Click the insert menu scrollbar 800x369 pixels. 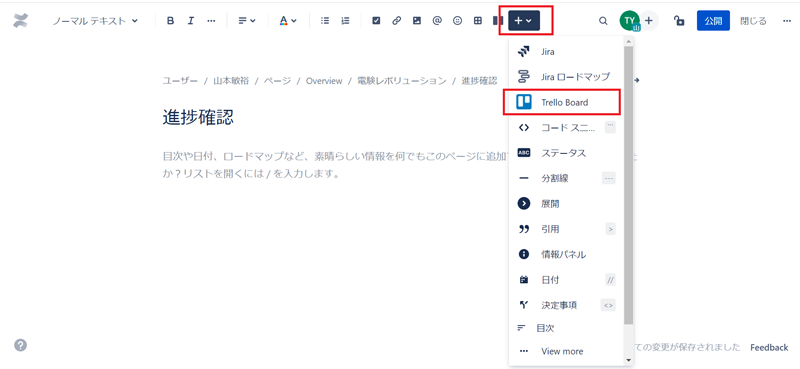click(x=629, y=185)
